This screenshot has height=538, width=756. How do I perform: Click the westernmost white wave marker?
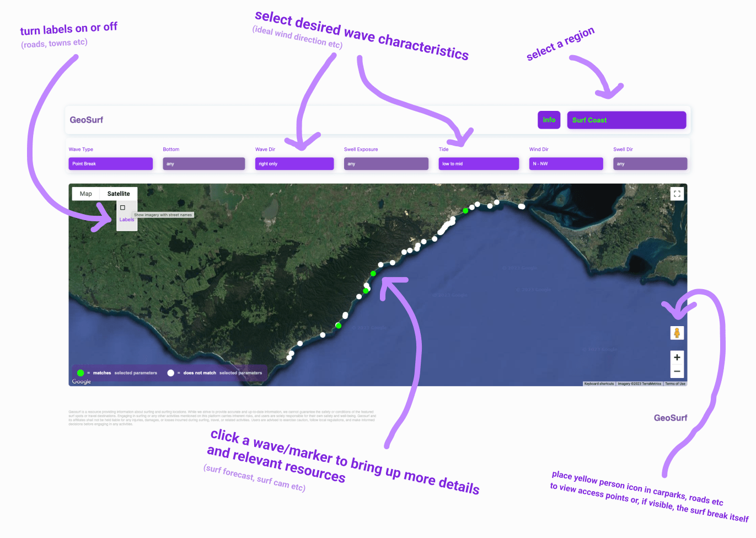click(289, 358)
